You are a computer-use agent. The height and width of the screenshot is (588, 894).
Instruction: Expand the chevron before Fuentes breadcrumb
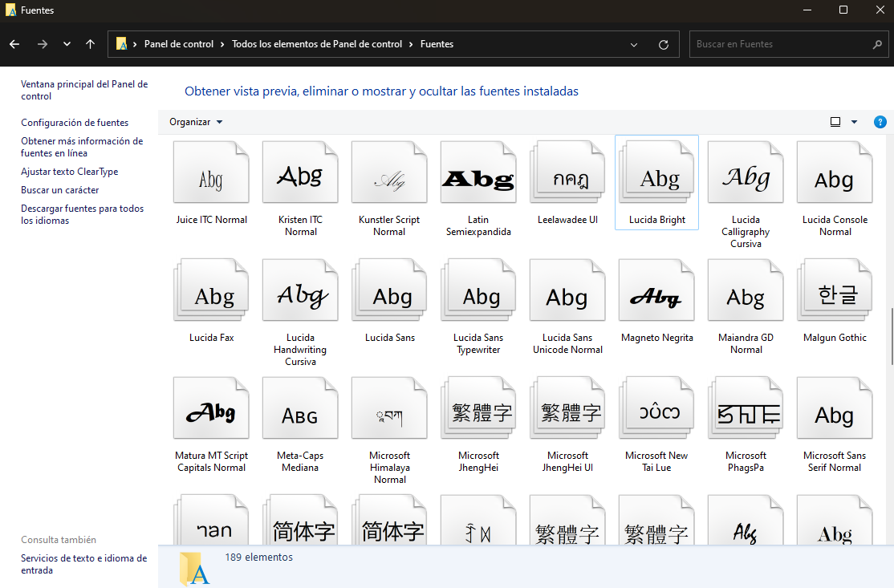pos(411,44)
